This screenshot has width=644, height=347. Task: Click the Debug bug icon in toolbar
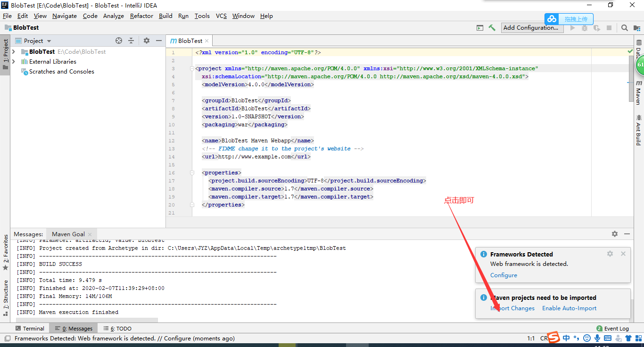[585, 28]
